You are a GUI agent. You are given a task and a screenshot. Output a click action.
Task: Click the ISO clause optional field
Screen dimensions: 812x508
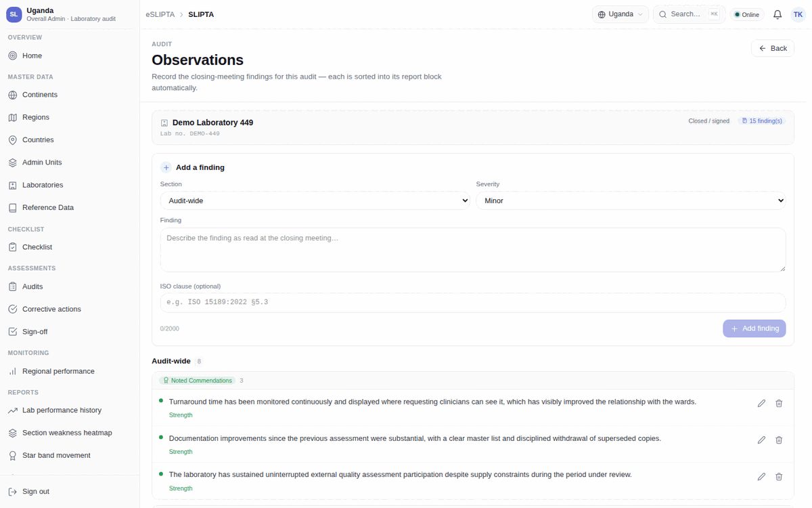[x=473, y=302]
